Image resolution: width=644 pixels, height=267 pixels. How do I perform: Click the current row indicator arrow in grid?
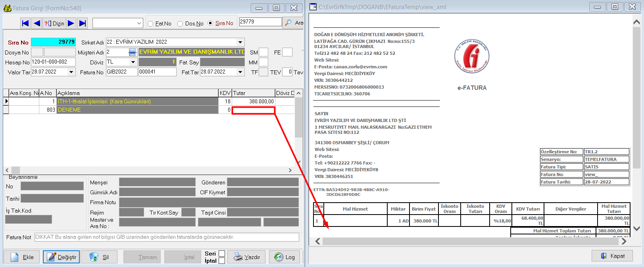pos(6,101)
